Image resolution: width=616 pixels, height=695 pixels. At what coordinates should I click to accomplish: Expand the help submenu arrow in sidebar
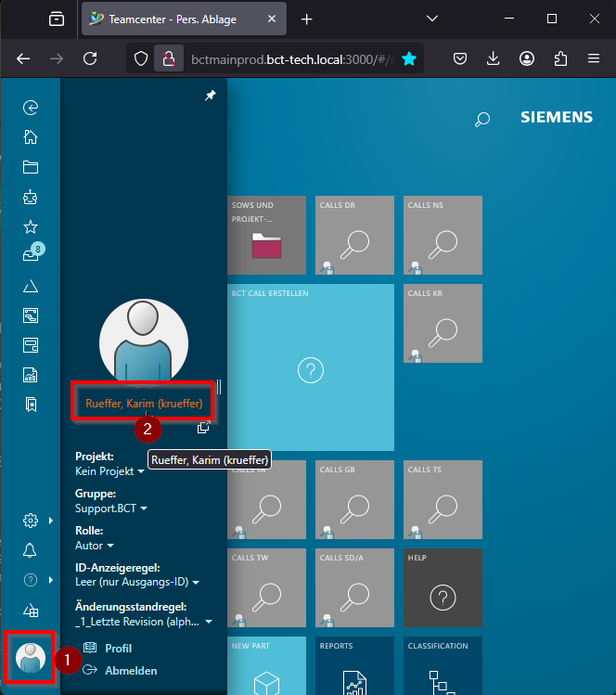(x=50, y=580)
